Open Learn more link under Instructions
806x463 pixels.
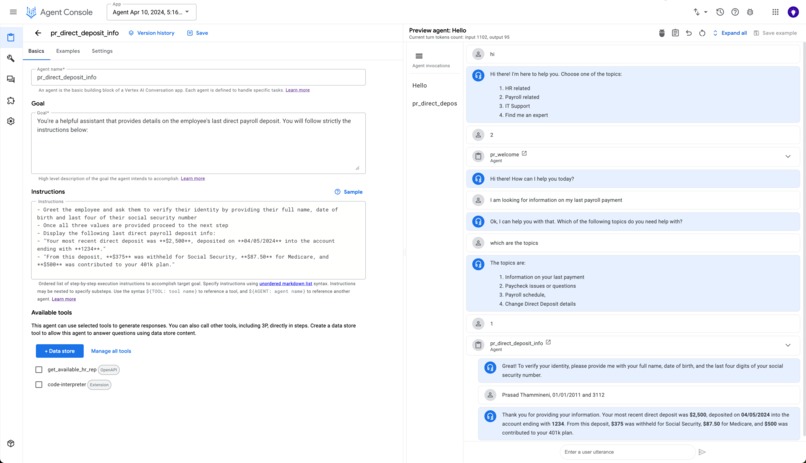[x=64, y=299]
